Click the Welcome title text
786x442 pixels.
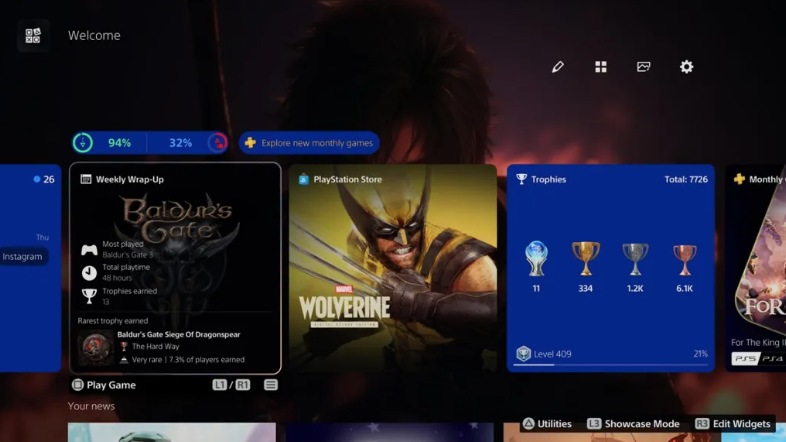(x=94, y=36)
